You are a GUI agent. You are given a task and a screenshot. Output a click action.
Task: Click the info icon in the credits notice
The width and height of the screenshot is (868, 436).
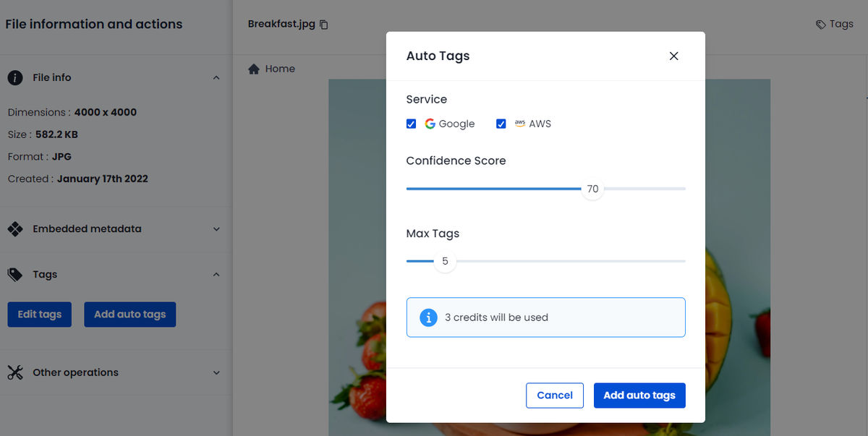point(427,317)
